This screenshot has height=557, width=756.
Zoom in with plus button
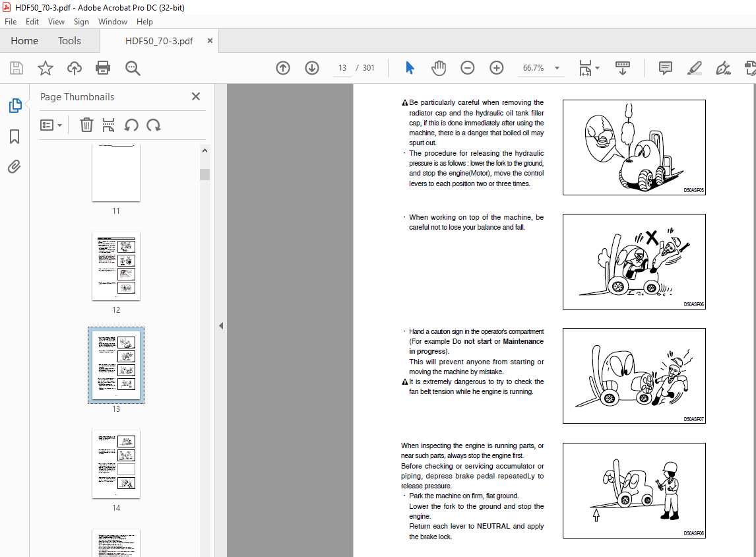(497, 68)
